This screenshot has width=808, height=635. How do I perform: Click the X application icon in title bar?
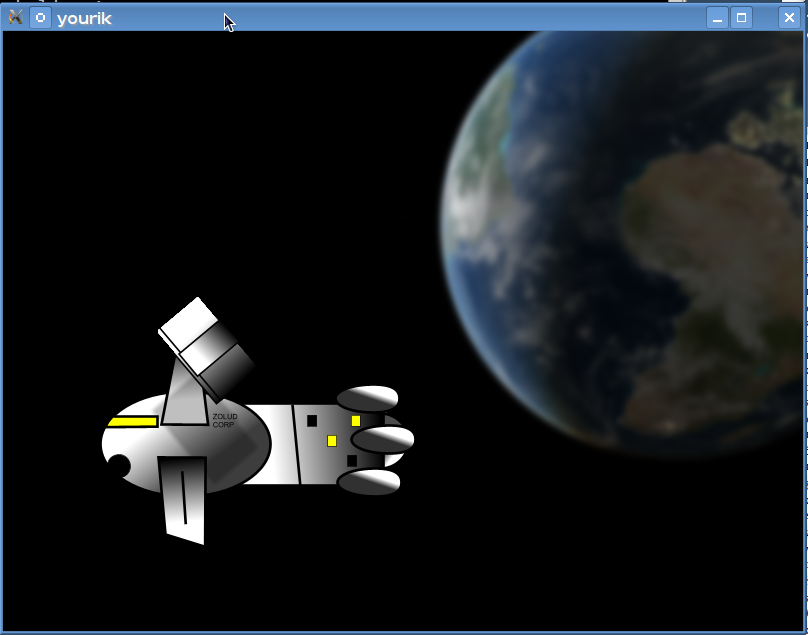(x=15, y=17)
